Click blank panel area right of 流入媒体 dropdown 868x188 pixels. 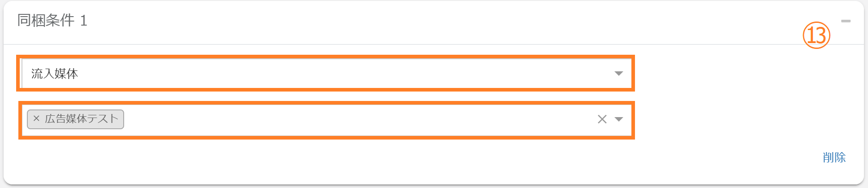tap(739, 74)
